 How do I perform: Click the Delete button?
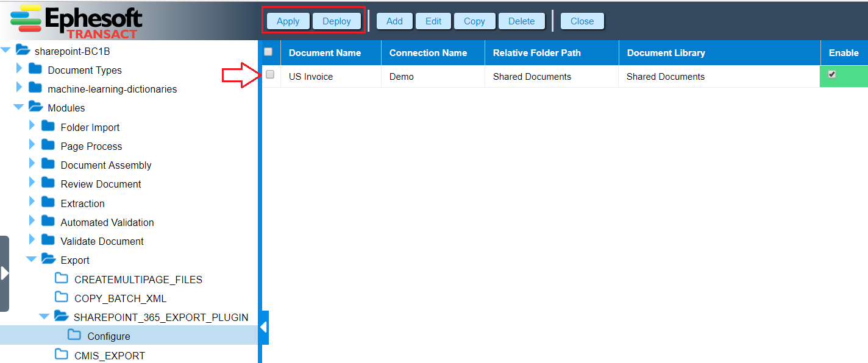pyautogui.click(x=521, y=21)
